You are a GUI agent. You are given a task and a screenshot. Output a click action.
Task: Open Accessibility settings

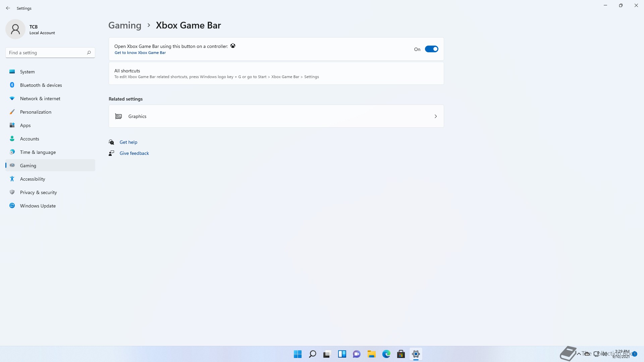tap(50, 179)
